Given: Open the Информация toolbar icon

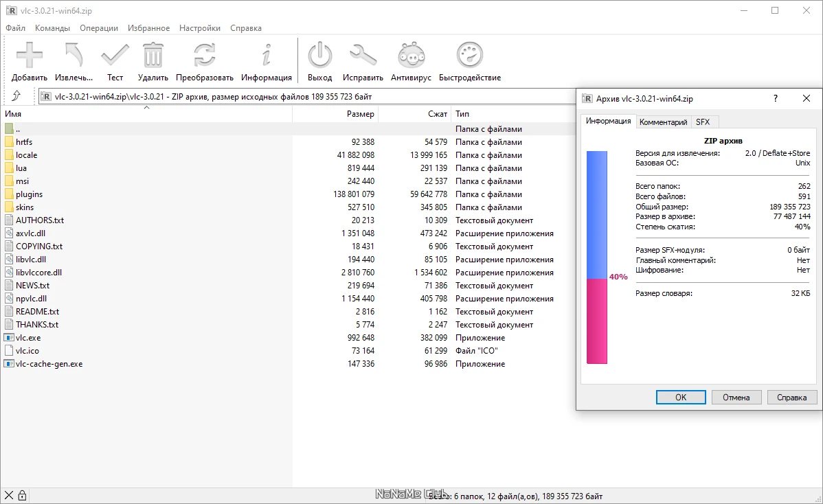Looking at the screenshot, I should click(267, 56).
